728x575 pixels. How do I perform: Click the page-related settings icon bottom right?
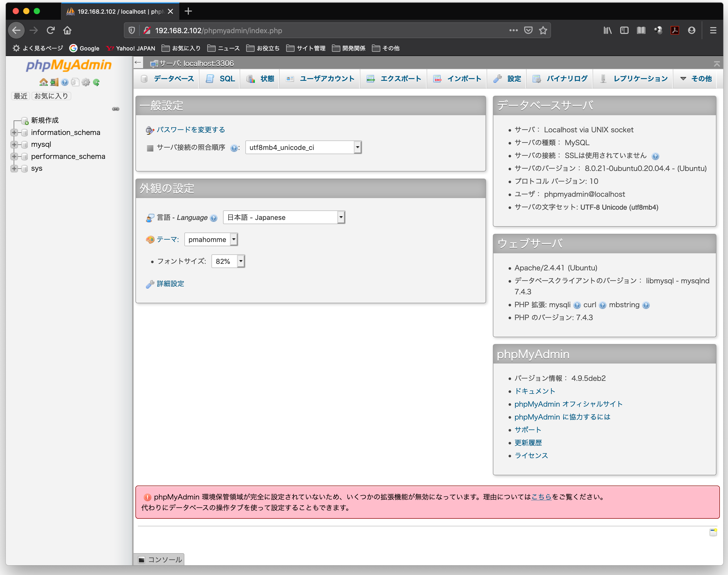pos(713,532)
